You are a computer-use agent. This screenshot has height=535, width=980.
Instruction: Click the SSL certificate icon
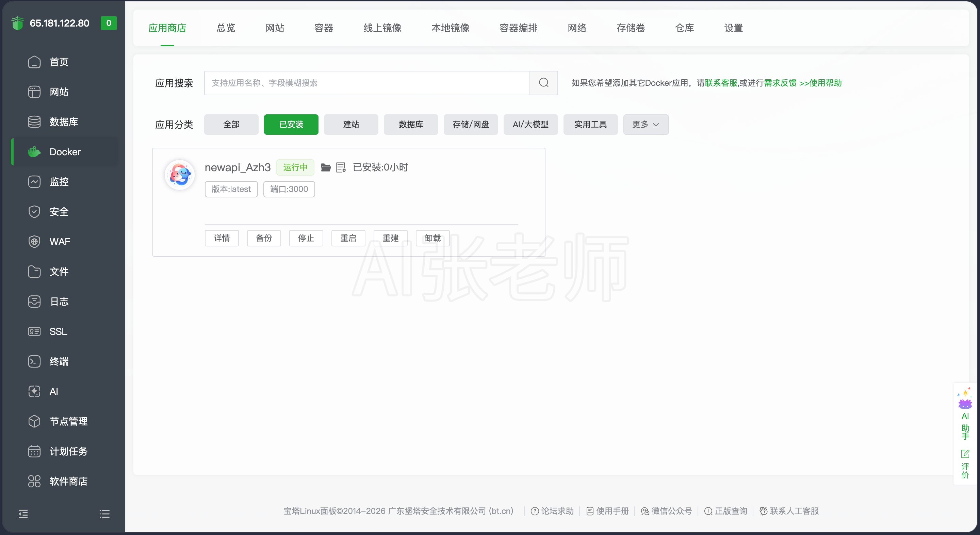click(x=34, y=331)
